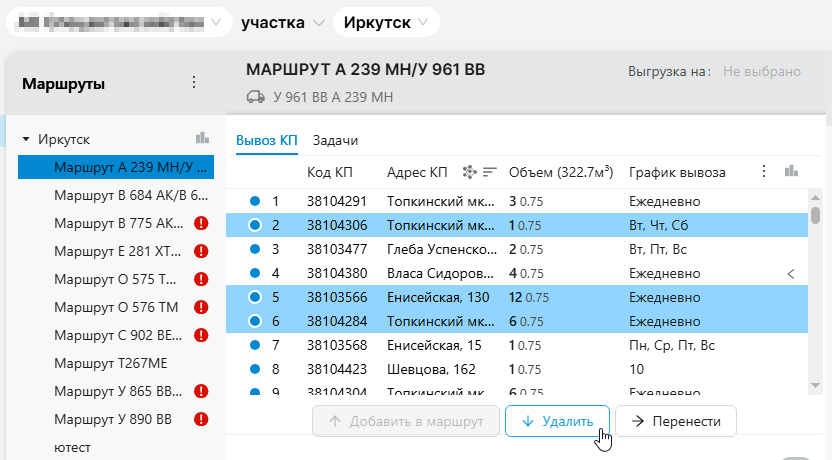
Task: Open the Маршруты panel three-dot menu
Action: (194, 83)
